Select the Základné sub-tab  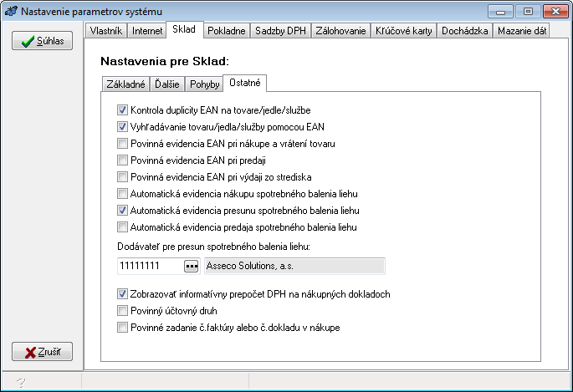click(x=125, y=84)
